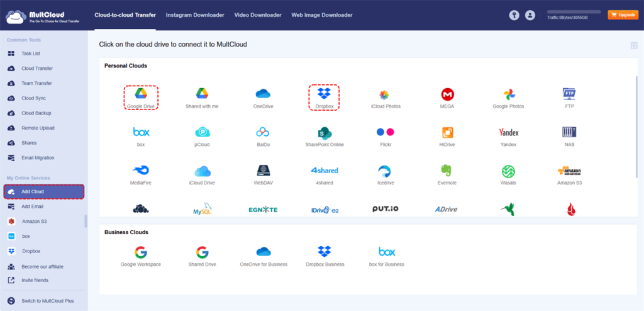
Task: Switch to Instagram Downloader tab
Action: [x=195, y=15]
